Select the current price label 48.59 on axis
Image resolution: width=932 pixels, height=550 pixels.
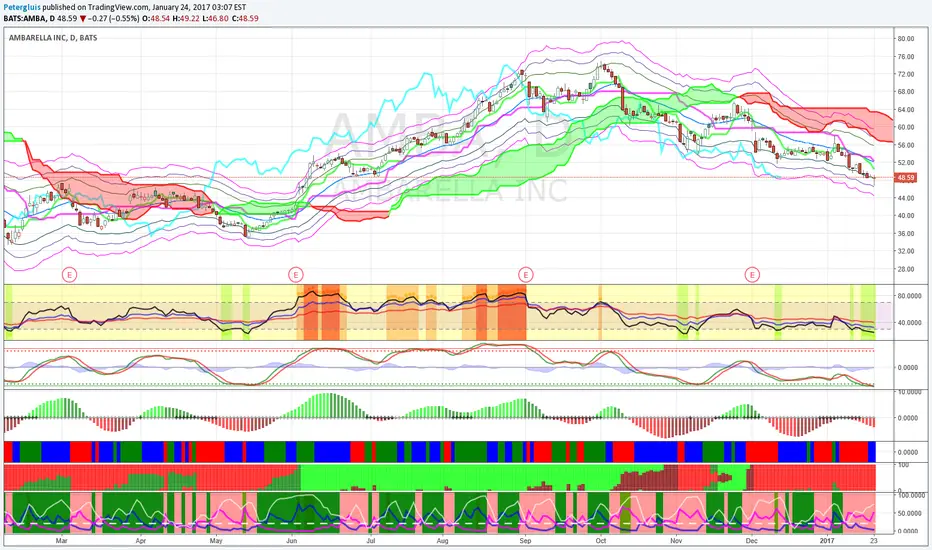tap(905, 178)
